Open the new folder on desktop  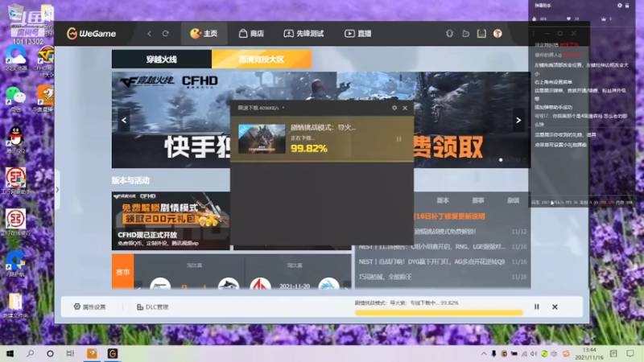(x=15, y=306)
